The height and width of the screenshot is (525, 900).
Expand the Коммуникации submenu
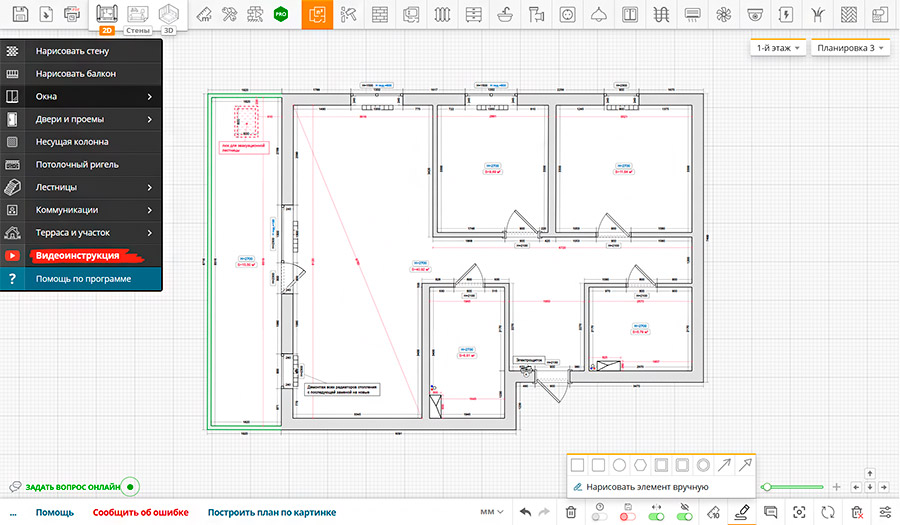(x=81, y=210)
